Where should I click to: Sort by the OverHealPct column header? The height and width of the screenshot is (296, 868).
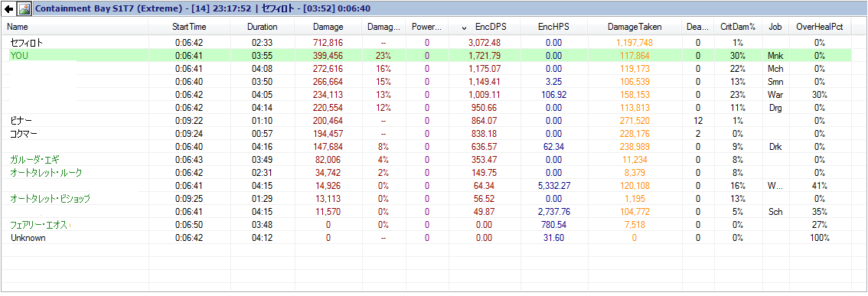(820, 27)
